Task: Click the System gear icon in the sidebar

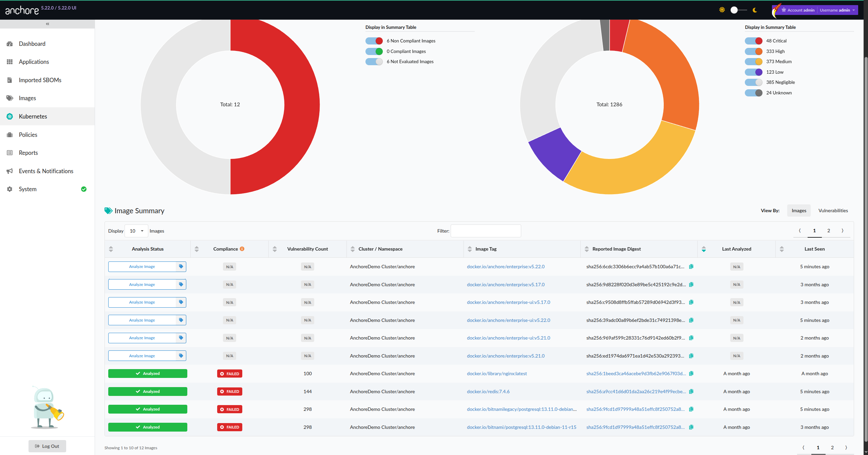Action: pos(10,189)
